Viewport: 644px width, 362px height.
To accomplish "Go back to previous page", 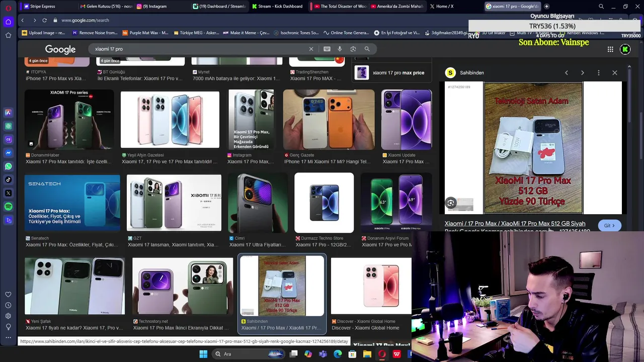I will (23, 20).
